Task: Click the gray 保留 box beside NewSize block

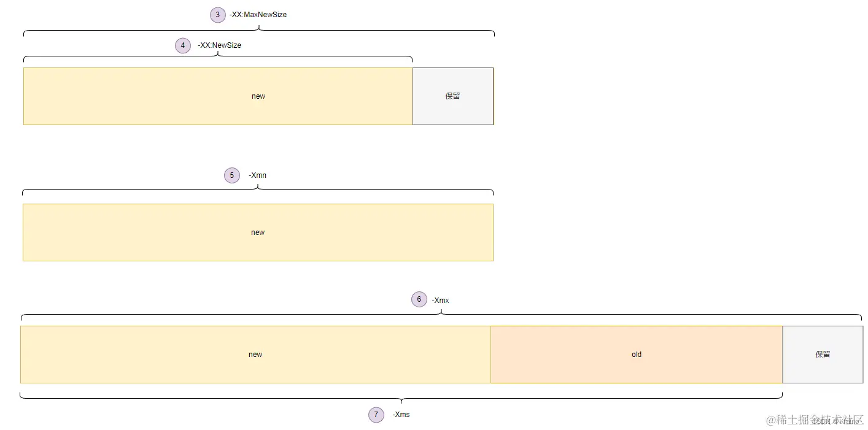Action: [x=453, y=96]
